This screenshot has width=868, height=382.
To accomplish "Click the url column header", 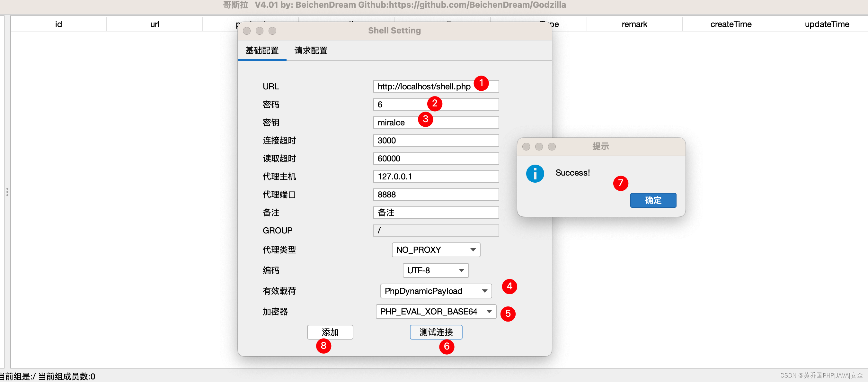I will tap(155, 24).
